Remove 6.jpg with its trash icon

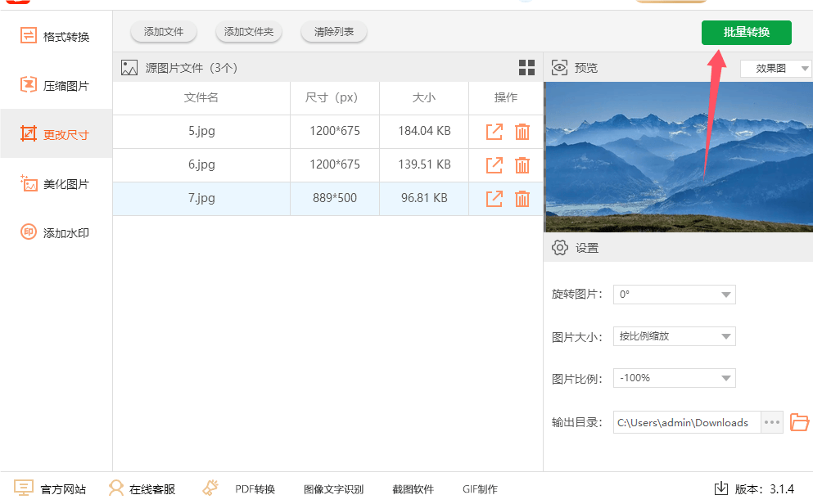tap(522, 164)
